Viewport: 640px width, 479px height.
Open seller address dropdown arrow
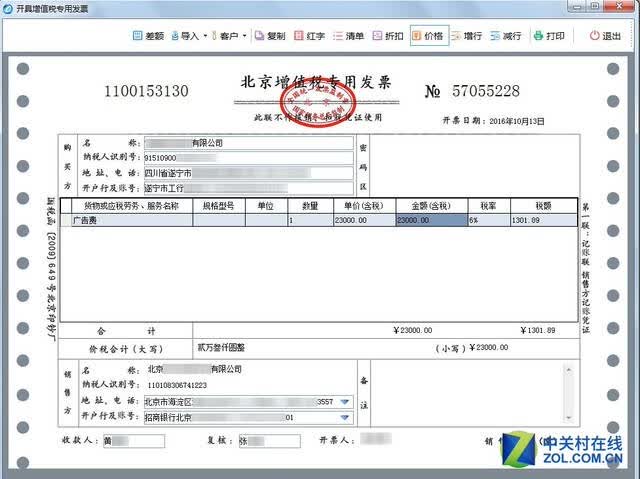[344, 402]
